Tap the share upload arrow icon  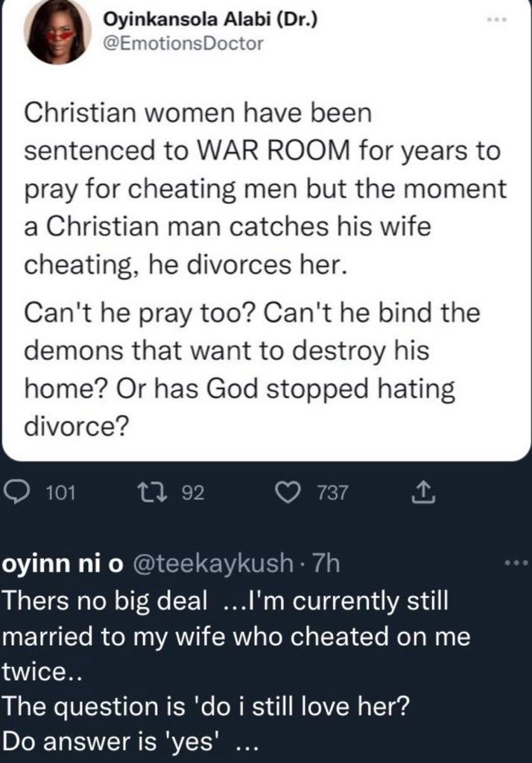tap(422, 492)
